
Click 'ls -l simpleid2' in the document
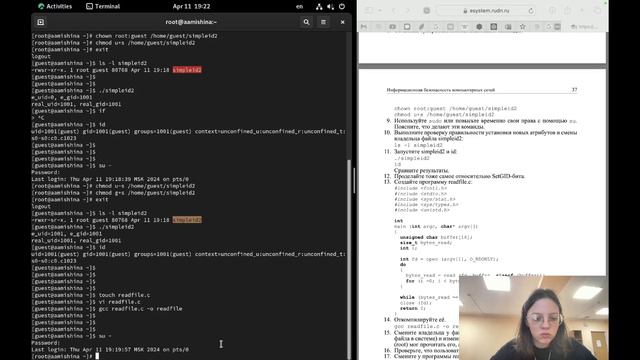(x=418, y=145)
